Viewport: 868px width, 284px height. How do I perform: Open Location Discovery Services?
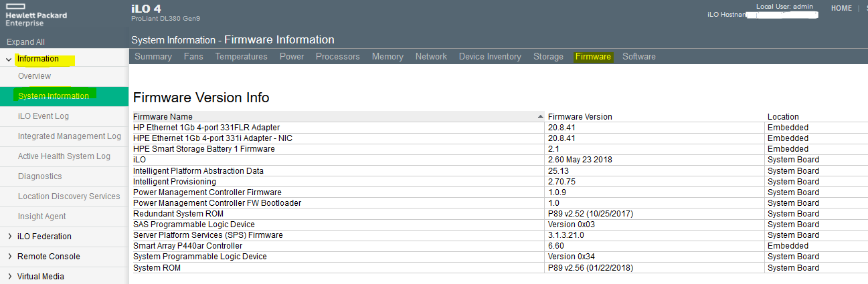click(69, 196)
